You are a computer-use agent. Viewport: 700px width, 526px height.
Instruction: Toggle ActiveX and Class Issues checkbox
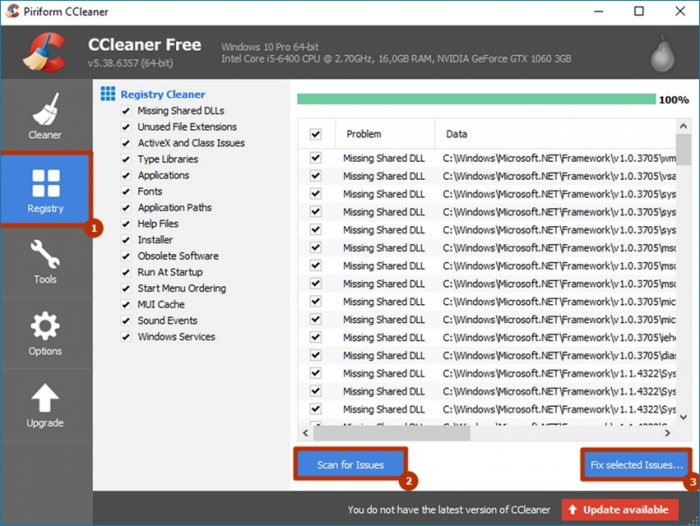(126, 143)
